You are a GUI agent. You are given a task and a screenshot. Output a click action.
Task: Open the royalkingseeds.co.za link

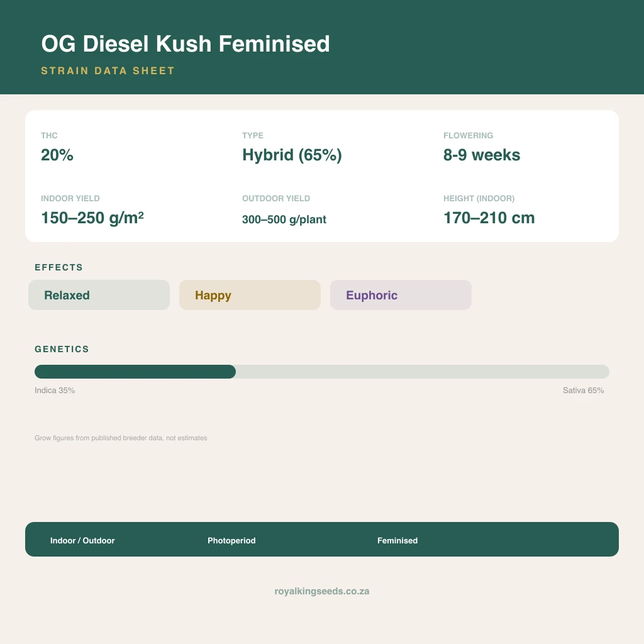point(322,591)
